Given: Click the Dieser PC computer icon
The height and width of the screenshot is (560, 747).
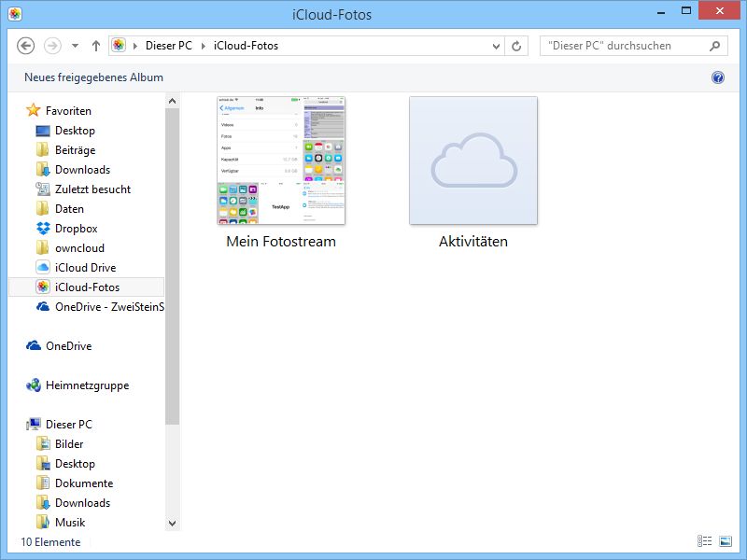Looking at the screenshot, I should pyautogui.click(x=34, y=424).
